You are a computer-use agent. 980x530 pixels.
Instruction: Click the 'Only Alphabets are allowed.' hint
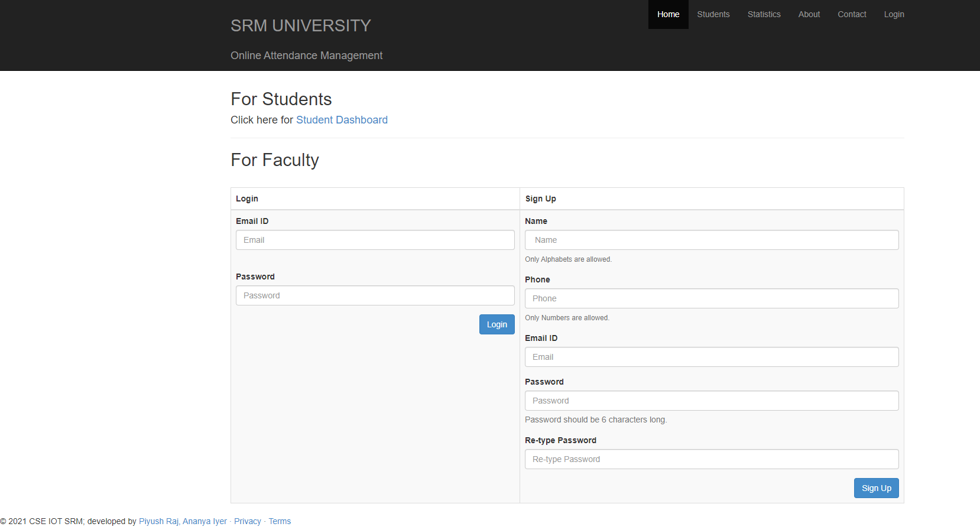(568, 259)
